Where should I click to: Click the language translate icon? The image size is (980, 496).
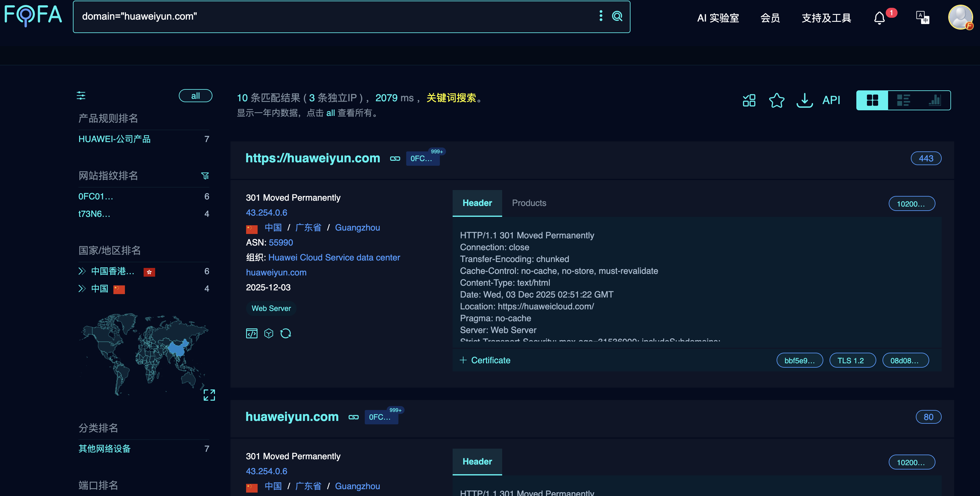click(x=922, y=17)
